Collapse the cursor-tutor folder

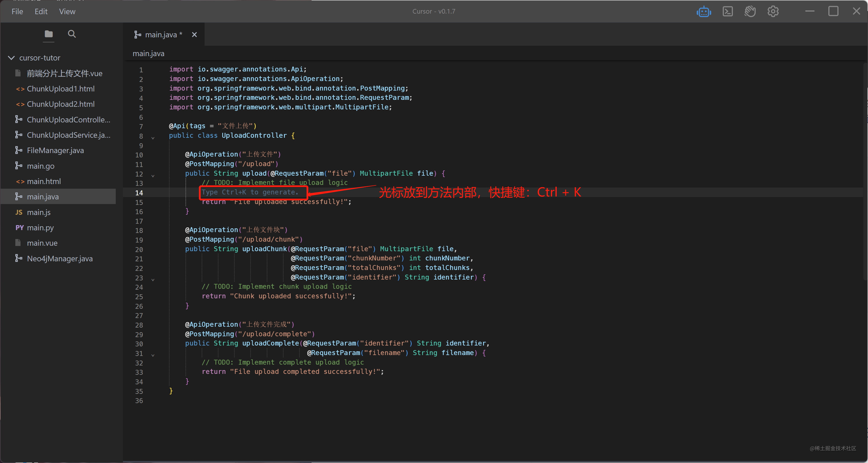tap(11, 58)
